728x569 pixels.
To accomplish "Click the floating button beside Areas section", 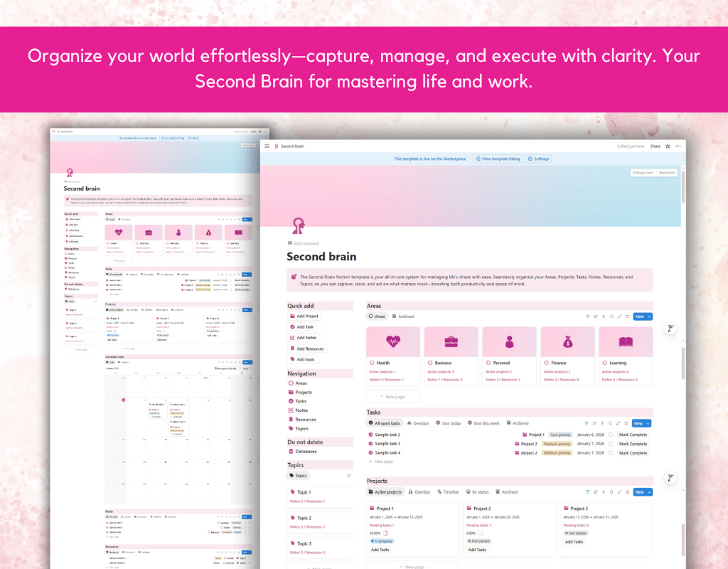I will click(x=670, y=329).
